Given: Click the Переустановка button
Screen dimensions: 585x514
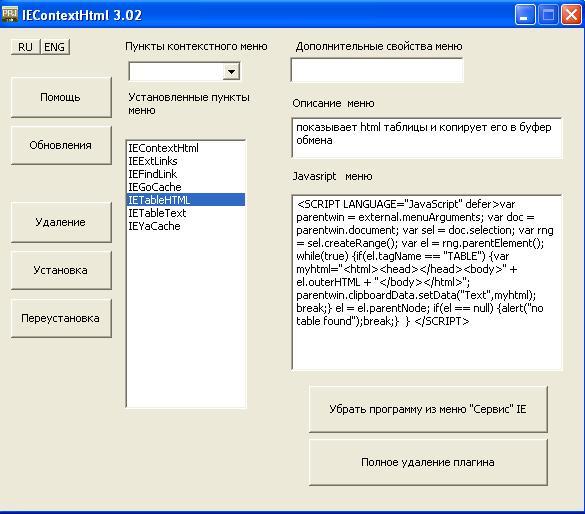Looking at the screenshot, I should 61,319.
